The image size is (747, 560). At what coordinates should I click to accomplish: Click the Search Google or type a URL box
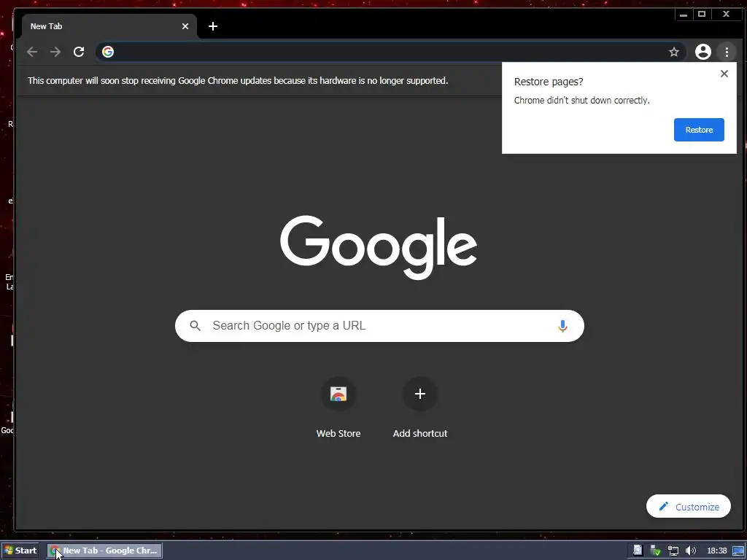tap(379, 326)
